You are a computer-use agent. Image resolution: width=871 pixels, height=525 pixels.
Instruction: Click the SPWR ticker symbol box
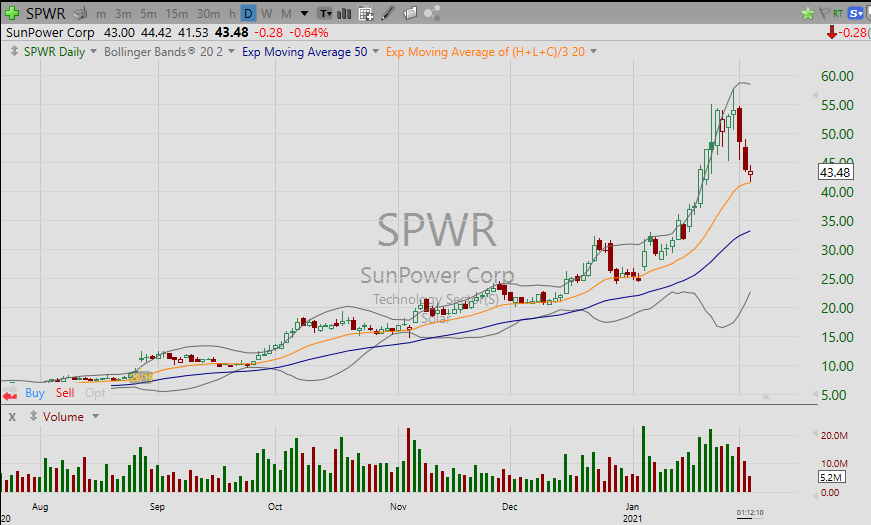click(45, 13)
